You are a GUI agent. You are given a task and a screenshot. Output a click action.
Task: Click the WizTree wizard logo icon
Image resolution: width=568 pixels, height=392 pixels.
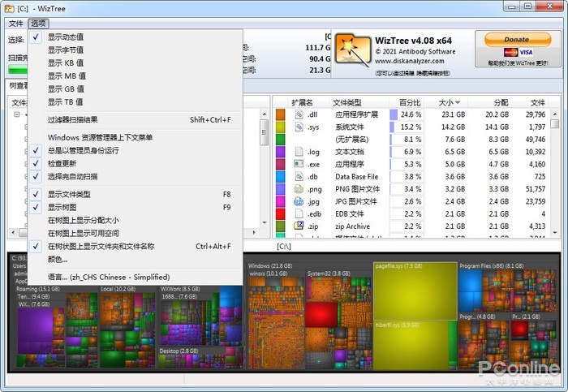pyautogui.click(x=354, y=51)
